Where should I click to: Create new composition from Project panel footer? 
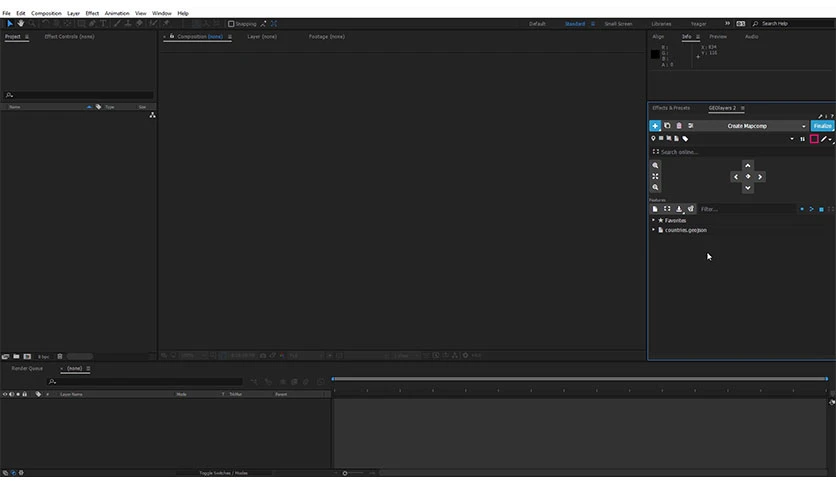[x=27, y=356]
